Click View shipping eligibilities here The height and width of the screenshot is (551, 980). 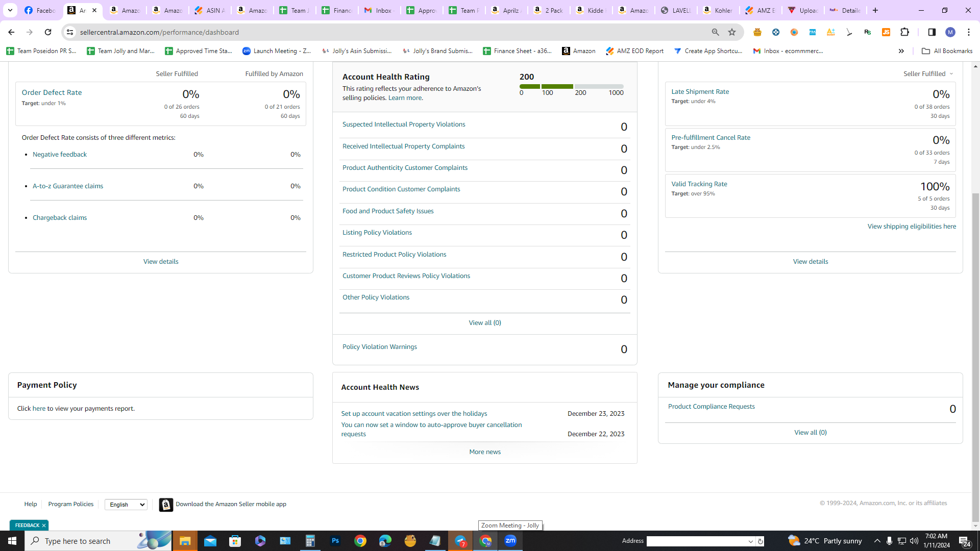pyautogui.click(x=912, y=227)
